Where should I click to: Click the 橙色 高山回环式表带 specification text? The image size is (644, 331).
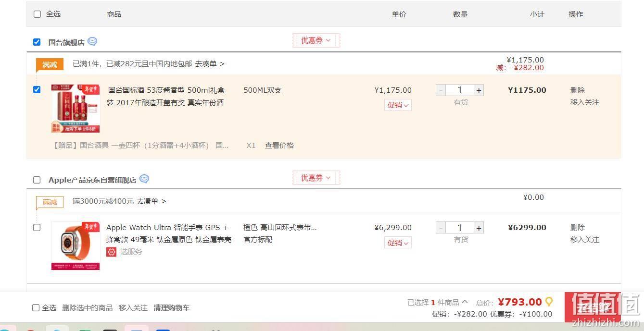tap(280, 227)
